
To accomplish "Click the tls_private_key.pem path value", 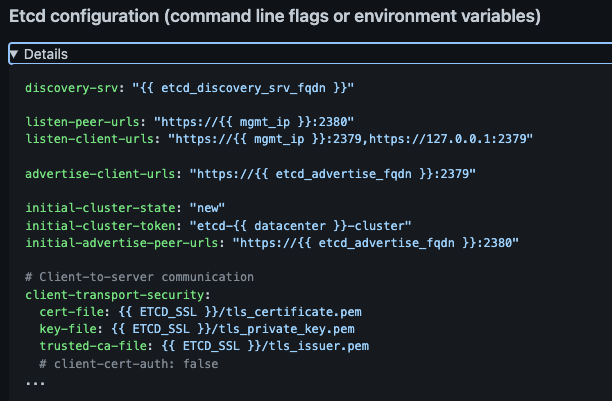I will [233, 329].
